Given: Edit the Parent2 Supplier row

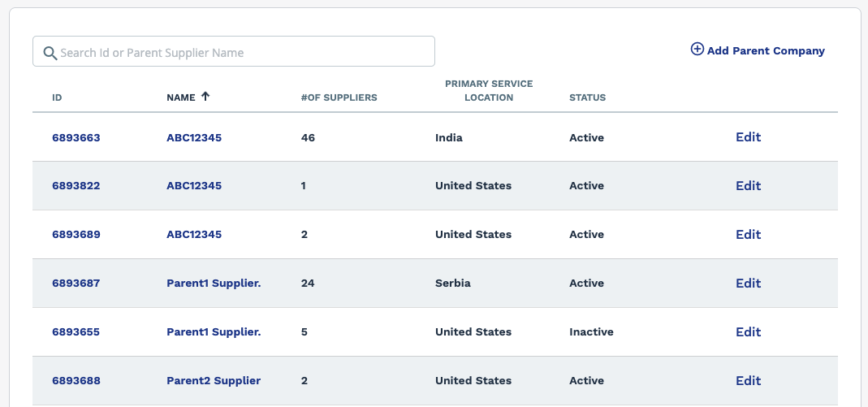Looking at the screenshot, I should 749,381.
